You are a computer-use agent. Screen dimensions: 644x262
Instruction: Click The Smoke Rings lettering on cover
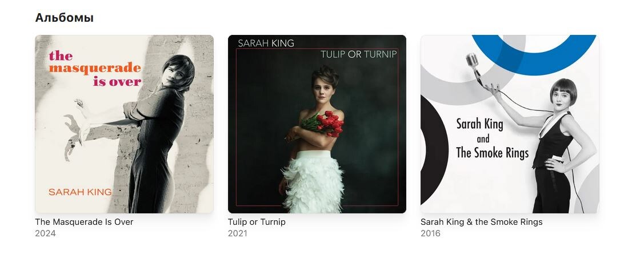[x=493, y=153]
